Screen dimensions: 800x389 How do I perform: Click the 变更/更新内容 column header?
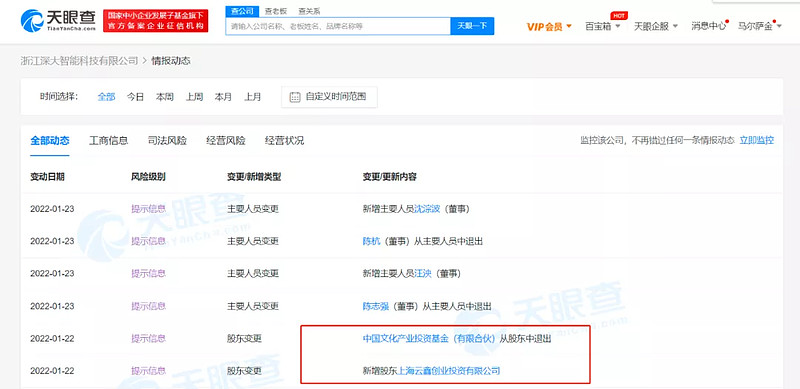(x=389, y=177)
